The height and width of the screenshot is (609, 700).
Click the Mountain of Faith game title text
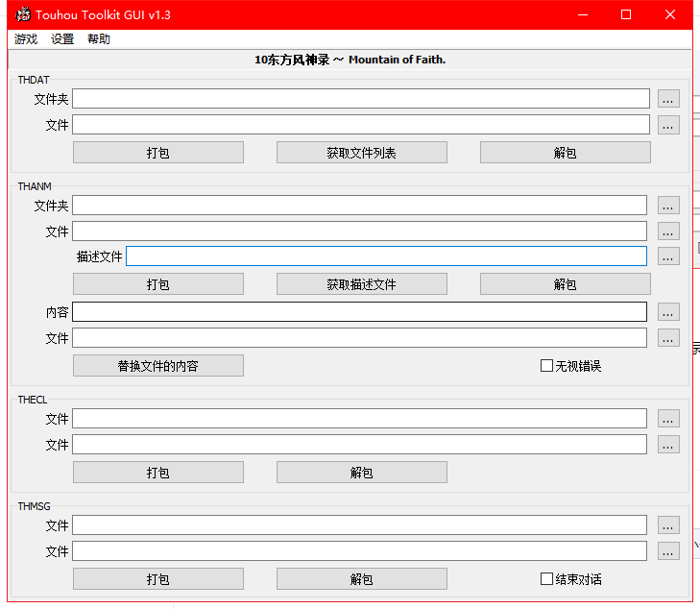pos(350,60)
